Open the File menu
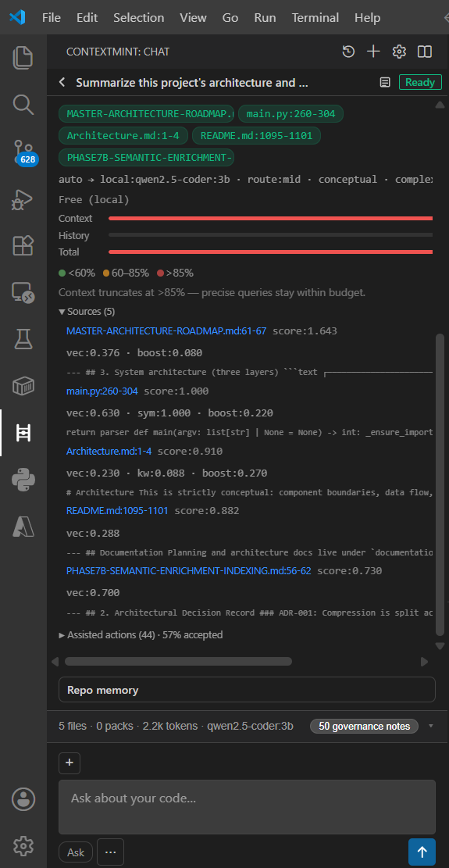The height and width of the screenshot is (868, 449). [52, 18]
